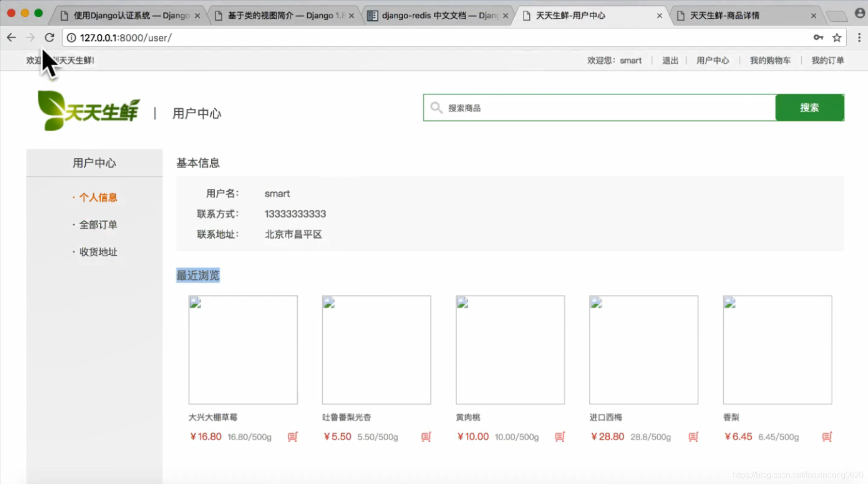
Task: Switch to the 天天生鲜-商品详情 tab
Action: (x=724, y=16)
